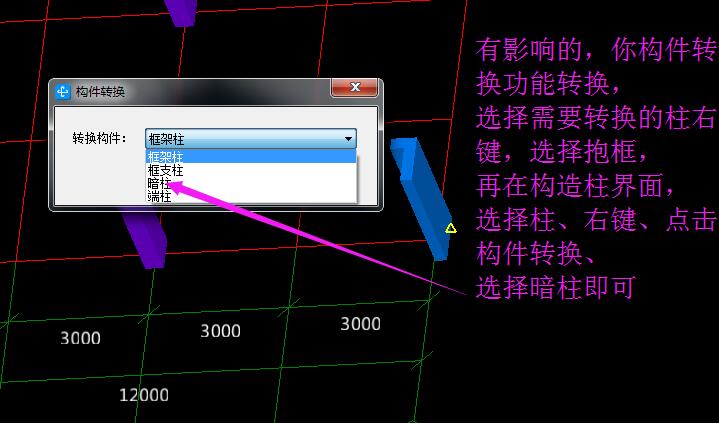
Task: Select the purple column below the dialog
Action: click(x=146, y=239)
